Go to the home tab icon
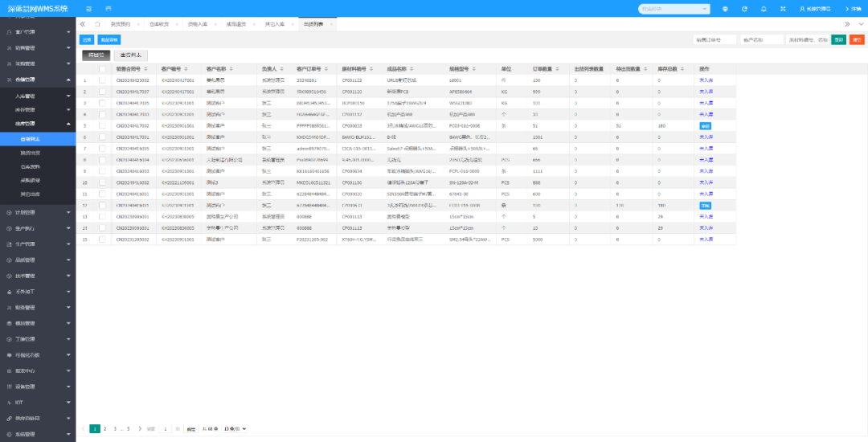 97,24
